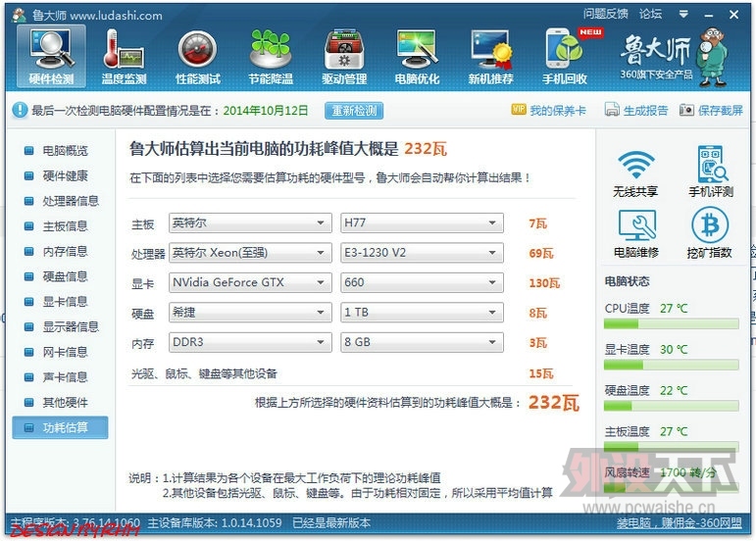Open 论坛 forum link
Screen dimensions: 756x541
(x=650, y=14)
